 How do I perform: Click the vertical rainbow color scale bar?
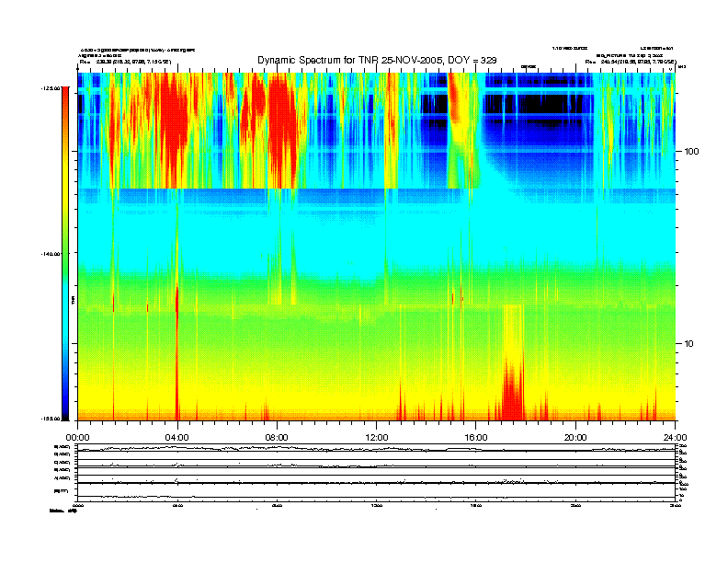65,253
